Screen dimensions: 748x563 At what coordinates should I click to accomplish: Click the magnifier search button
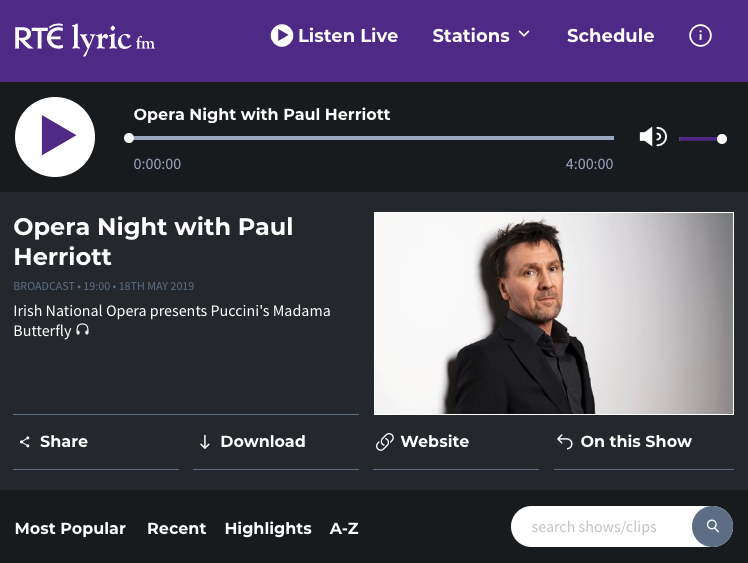point(712,526)
